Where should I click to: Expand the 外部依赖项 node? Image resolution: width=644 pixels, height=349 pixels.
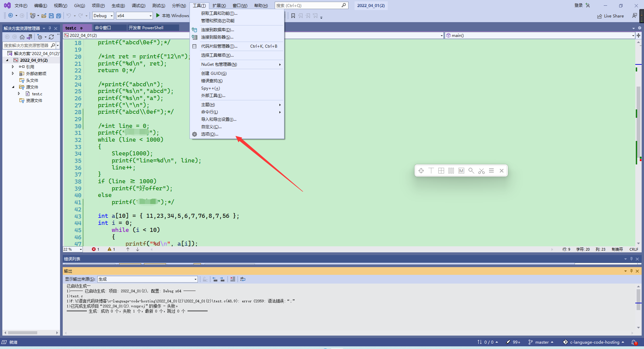(x=13, y=73)
